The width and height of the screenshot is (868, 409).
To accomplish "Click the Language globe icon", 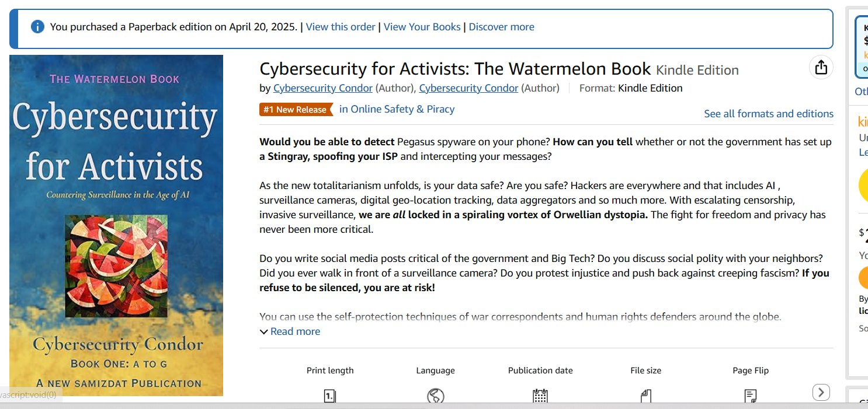I will coord(435,397).
